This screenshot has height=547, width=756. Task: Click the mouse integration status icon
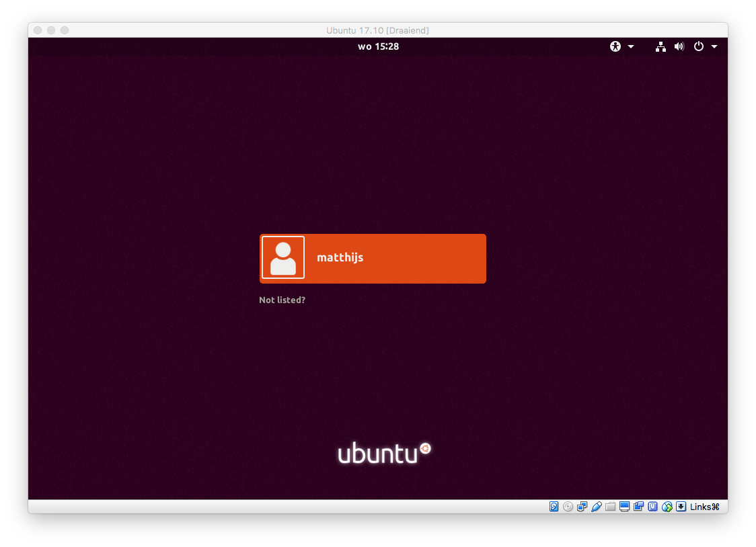click(x=667, y=507)
